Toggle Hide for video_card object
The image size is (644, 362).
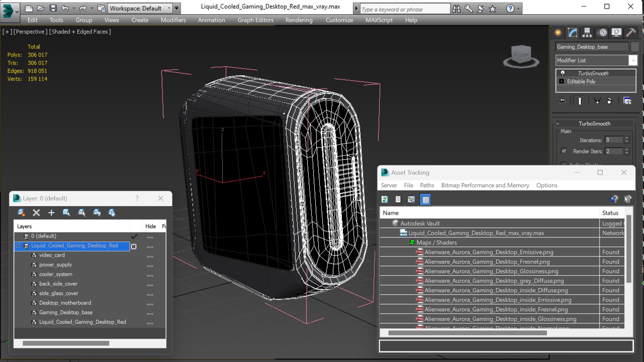click(x=150, y=256)
